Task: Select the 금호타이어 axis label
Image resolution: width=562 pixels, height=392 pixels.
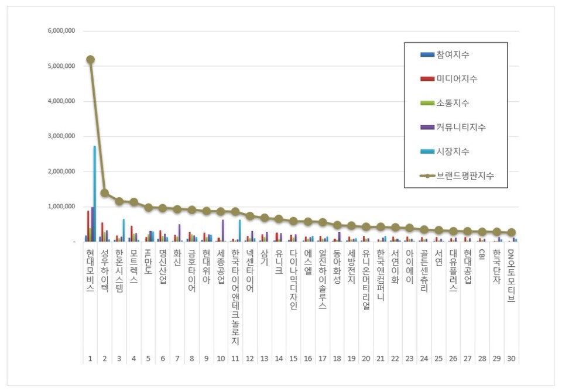Action: click(191, 271)
